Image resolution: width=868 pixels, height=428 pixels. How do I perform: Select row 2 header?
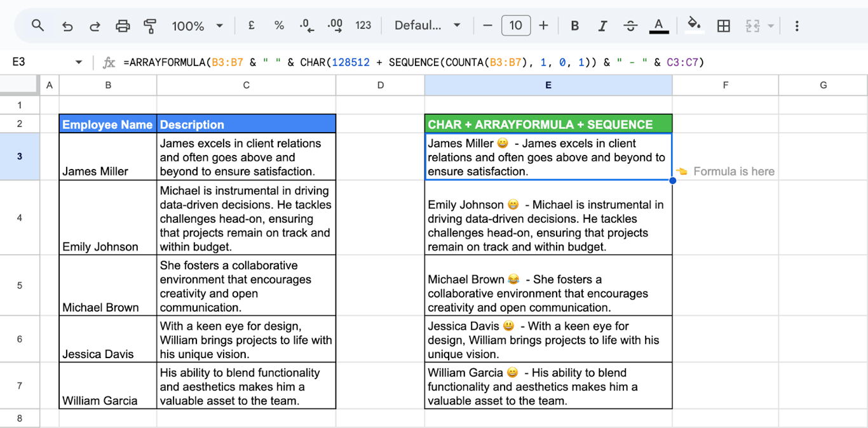(x=20, y=124)
